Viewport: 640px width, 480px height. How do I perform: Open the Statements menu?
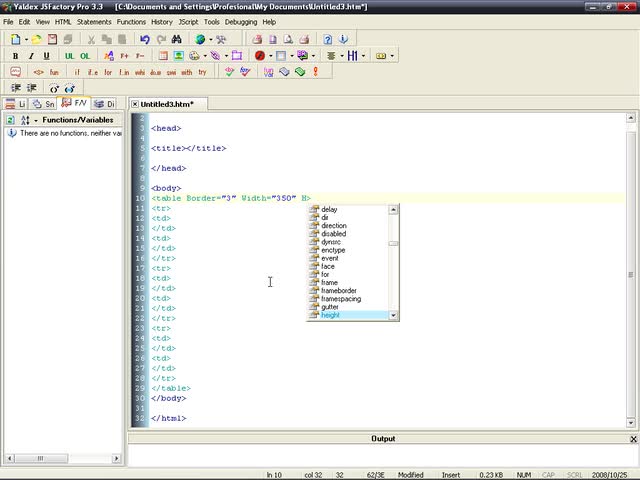click(94, 21)
